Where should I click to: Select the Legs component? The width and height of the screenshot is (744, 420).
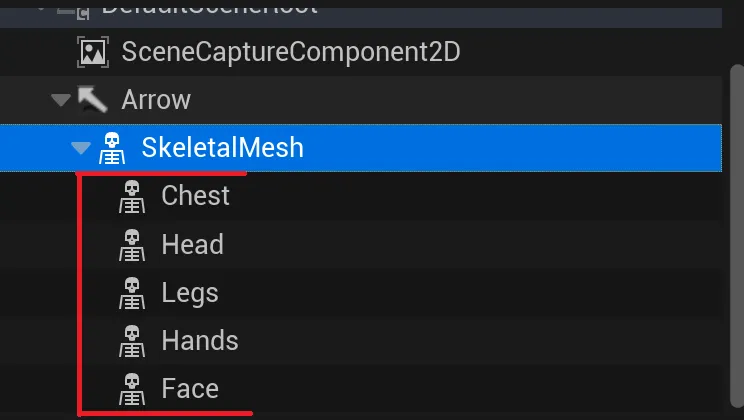(189, 292)
